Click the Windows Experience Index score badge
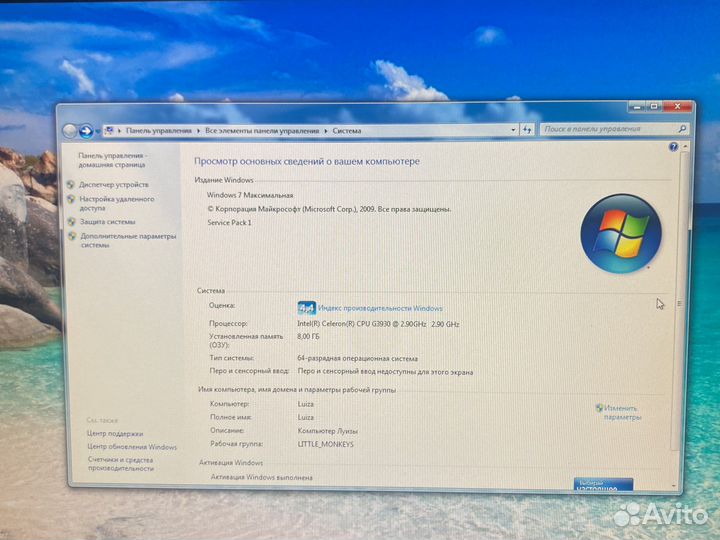This screenshot has width=720, height=540. (x=306, y=308)
